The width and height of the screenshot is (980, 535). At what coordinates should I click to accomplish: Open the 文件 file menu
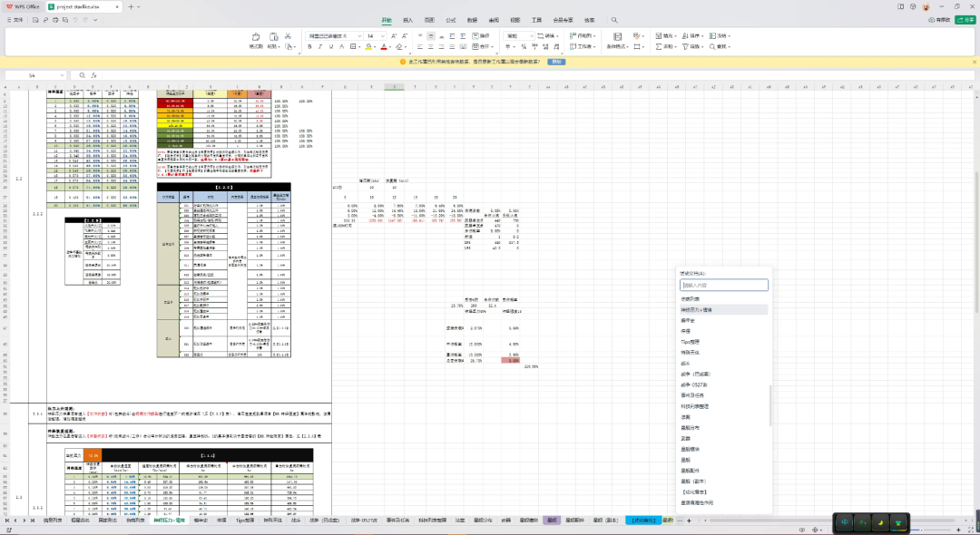point(15,20)
